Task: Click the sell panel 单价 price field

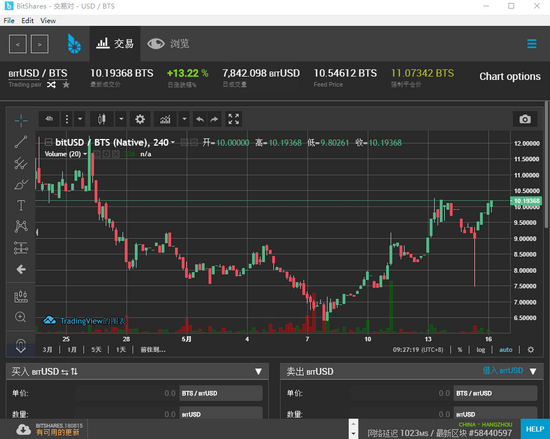Action: (401, 393)
